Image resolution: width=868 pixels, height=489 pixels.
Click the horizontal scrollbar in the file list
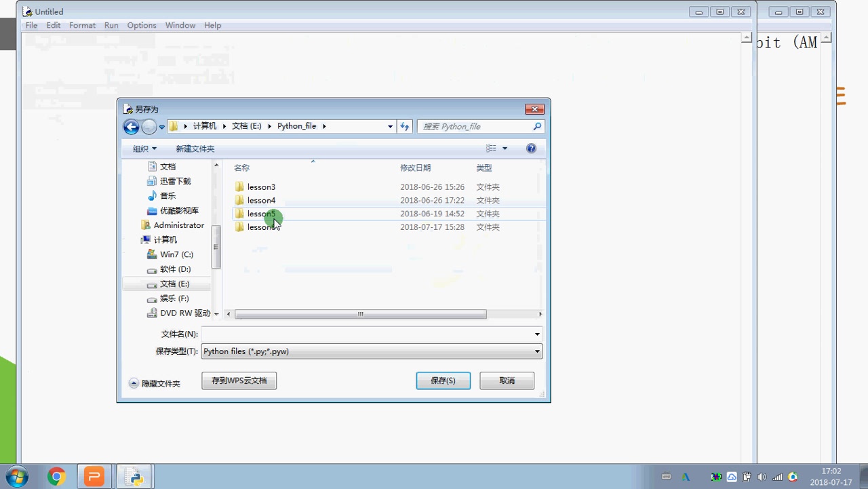[x=360, y=314]
